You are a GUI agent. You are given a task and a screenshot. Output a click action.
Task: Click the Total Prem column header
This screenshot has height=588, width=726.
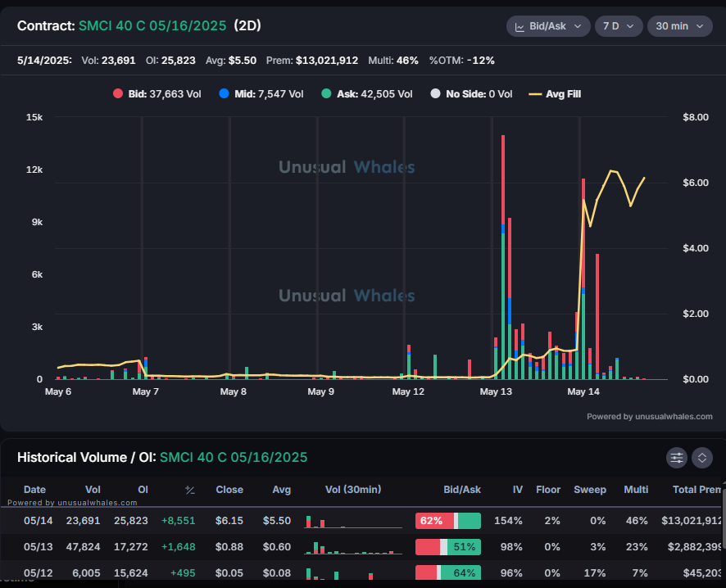point(697,490)
